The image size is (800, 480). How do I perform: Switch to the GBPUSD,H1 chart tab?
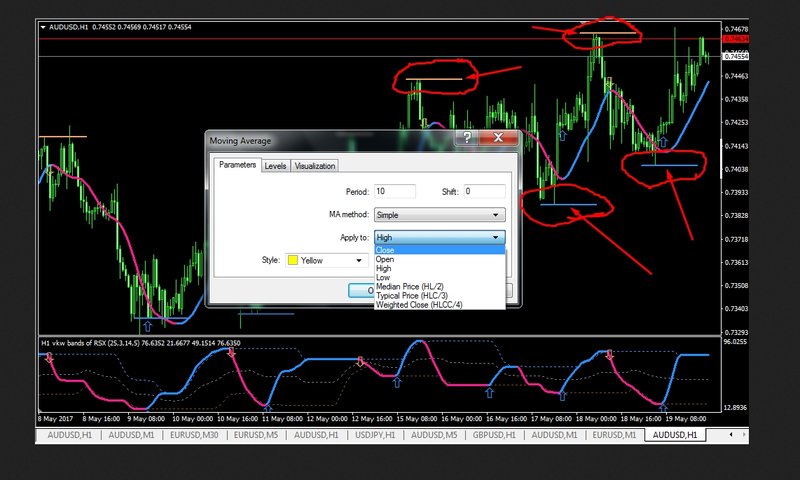tap(494, 435)
